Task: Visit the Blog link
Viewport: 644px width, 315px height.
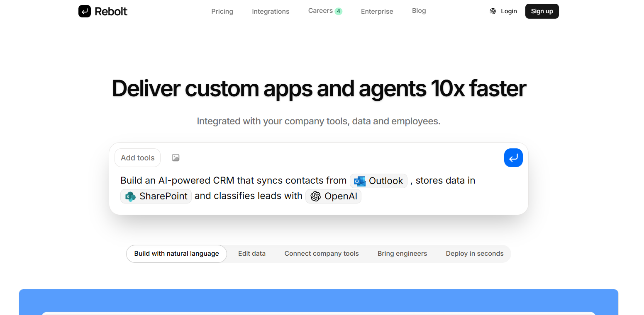Action: tap(419, 11)
